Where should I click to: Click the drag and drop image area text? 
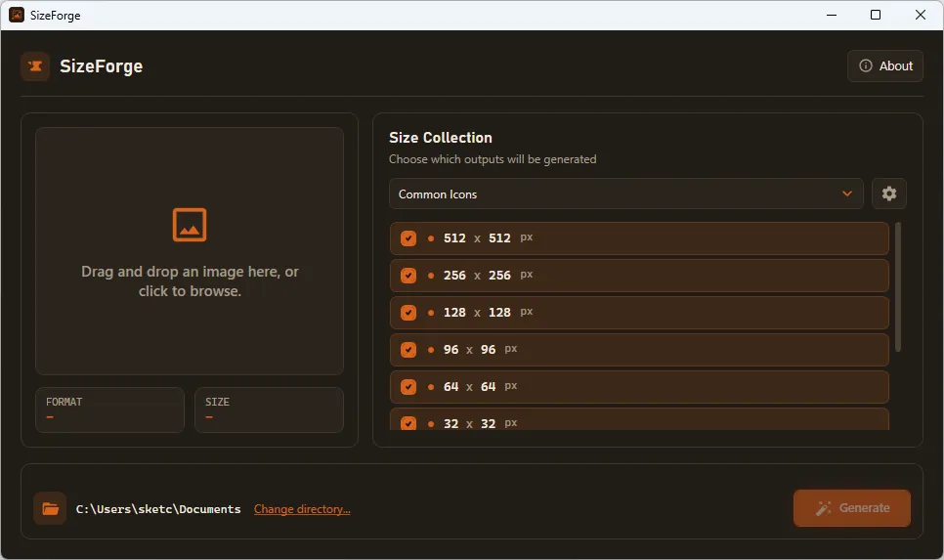190,281
